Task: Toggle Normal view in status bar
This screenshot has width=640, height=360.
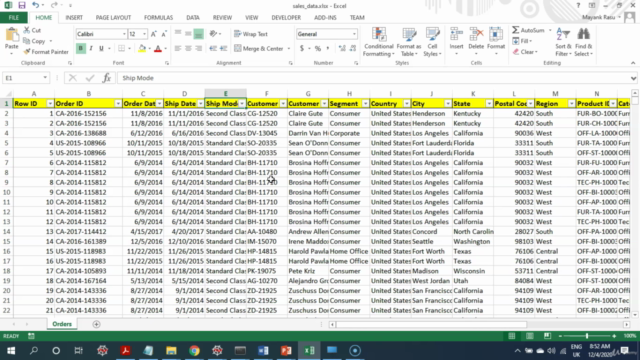Action: (511, 336)
